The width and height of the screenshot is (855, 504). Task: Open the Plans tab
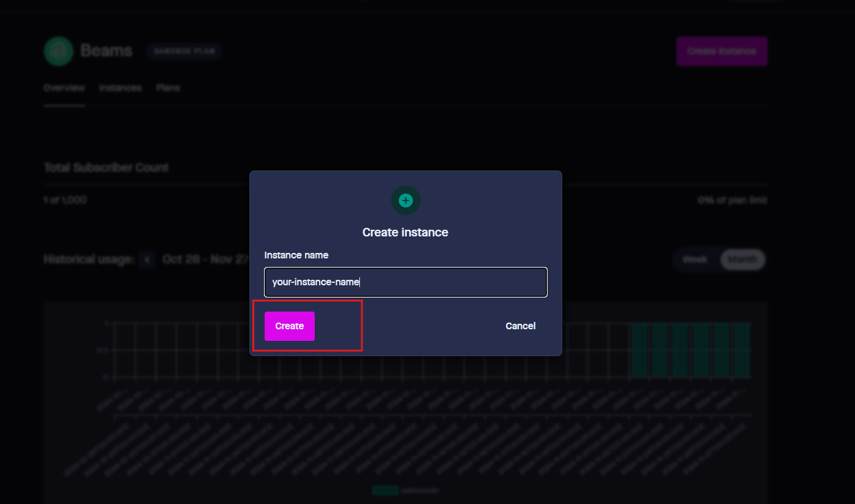[x=168, y=88]
